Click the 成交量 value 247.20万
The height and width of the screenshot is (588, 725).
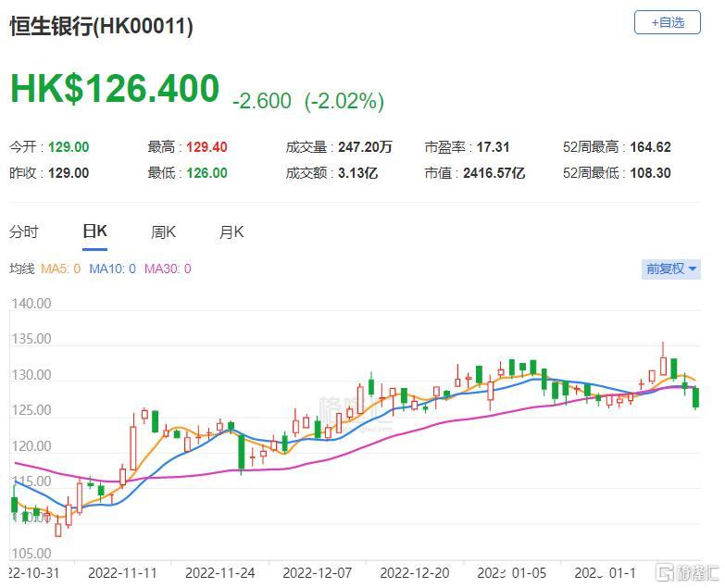point(365,147)
